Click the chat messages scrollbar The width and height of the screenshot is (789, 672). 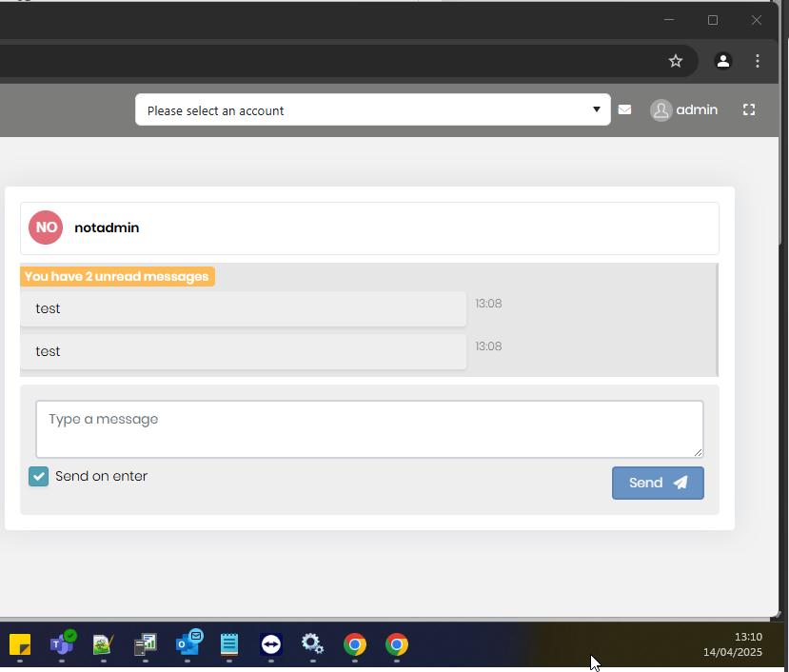[x=717, y=320]
